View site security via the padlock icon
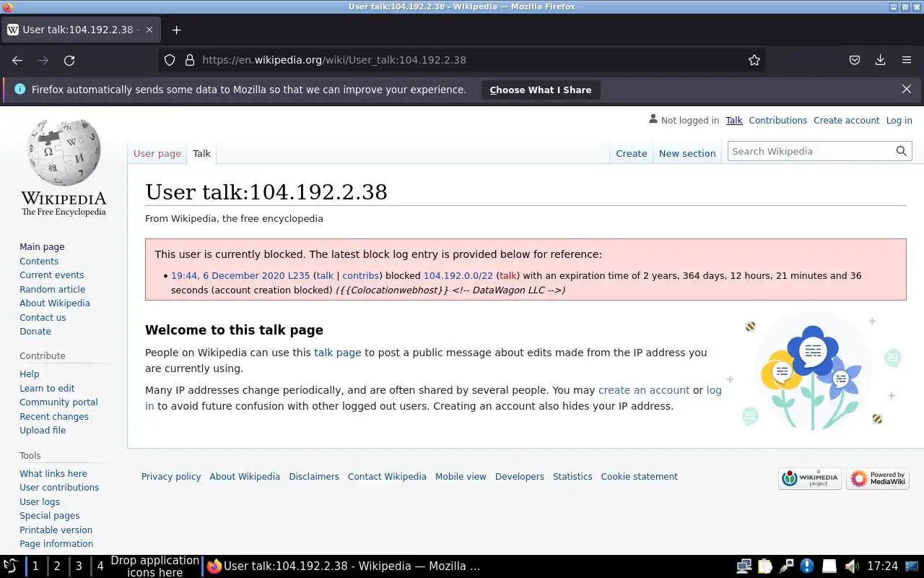Viewport: 924px width, 578px height. [190, 61]
